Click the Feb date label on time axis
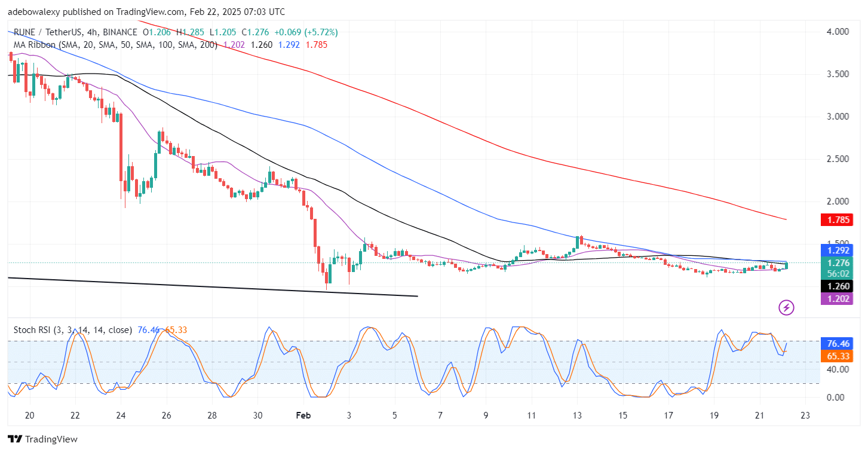The width and height of the screenshot is (868, 452). click(x=302, y=416)
